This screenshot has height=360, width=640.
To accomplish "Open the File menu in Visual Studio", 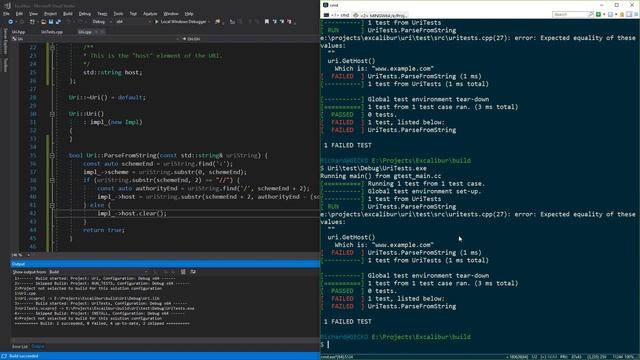I will tap(6, 13).
